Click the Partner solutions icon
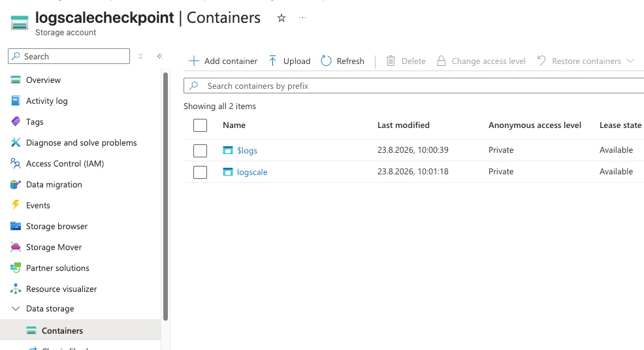The image size is (644, 350). pyautogui.click(x=16, y=268)
